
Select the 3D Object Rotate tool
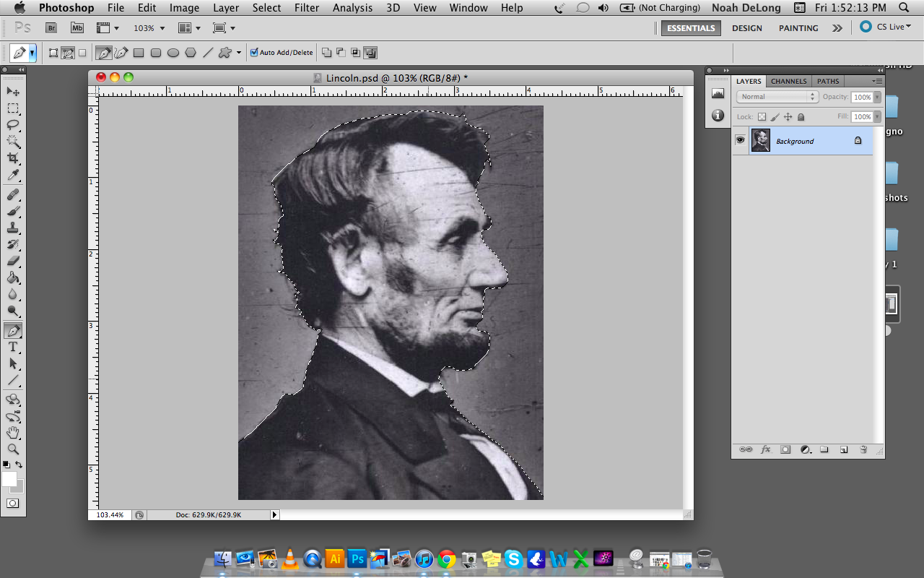click(x=13, y=400)
